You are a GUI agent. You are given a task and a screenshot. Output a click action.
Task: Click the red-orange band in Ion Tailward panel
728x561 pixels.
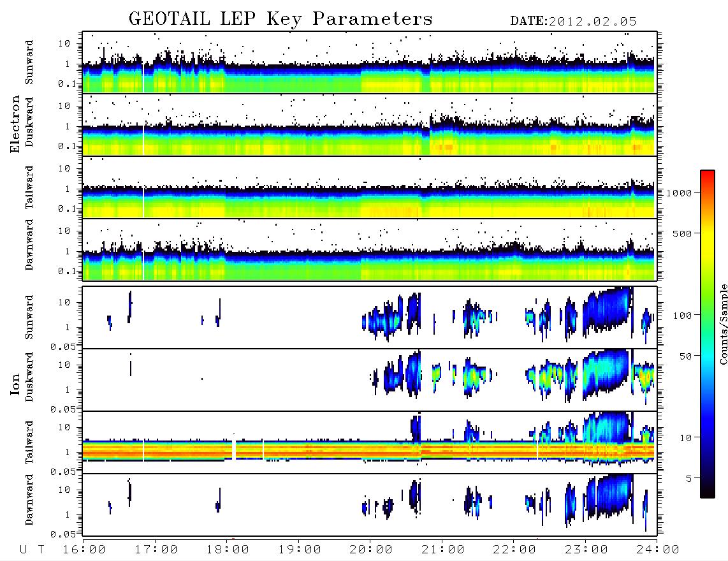click(x=370, y=450)
